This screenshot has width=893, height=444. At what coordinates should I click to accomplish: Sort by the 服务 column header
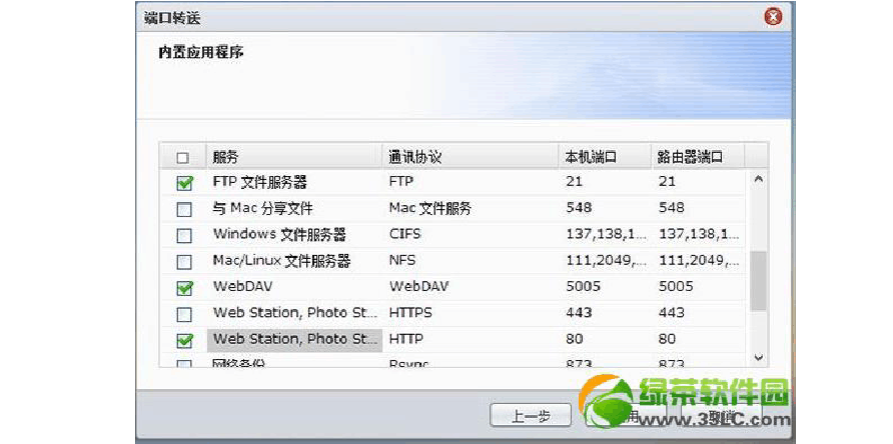293,157
